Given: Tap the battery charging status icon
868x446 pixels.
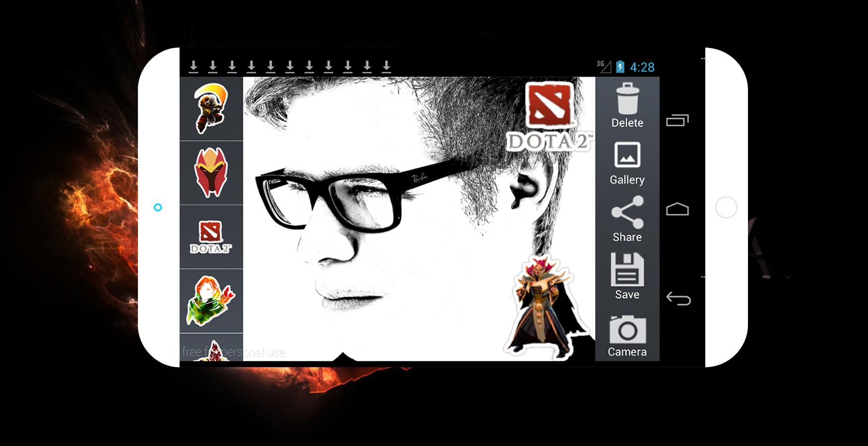Looking at the screenshot, I should click(620, 67).
